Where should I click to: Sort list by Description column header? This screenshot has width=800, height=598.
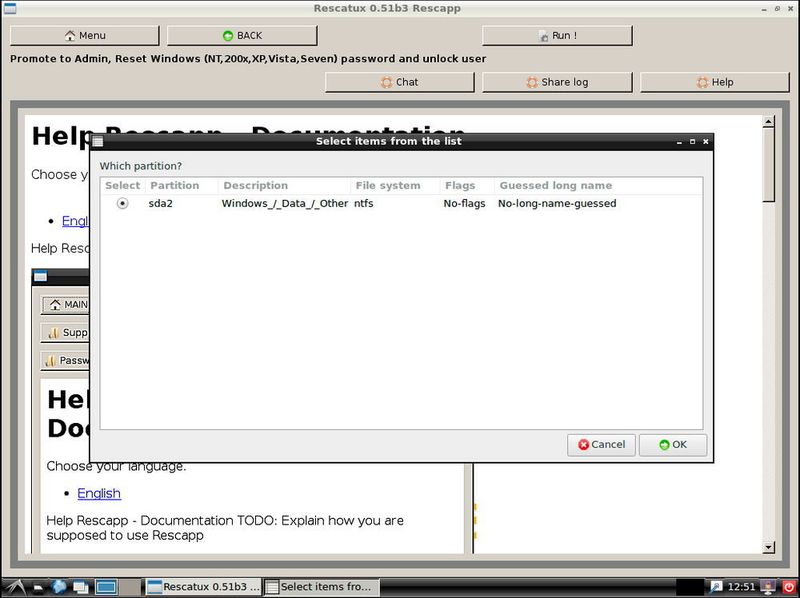click(255, 186)
